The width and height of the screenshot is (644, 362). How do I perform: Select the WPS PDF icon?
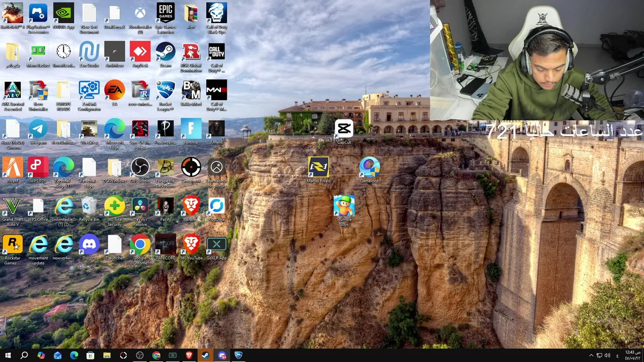pos(38,170)
